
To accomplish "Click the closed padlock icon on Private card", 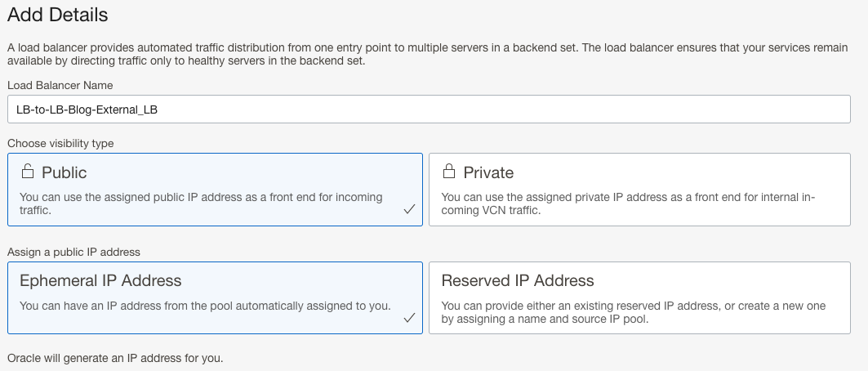I will tap(448, 172).
